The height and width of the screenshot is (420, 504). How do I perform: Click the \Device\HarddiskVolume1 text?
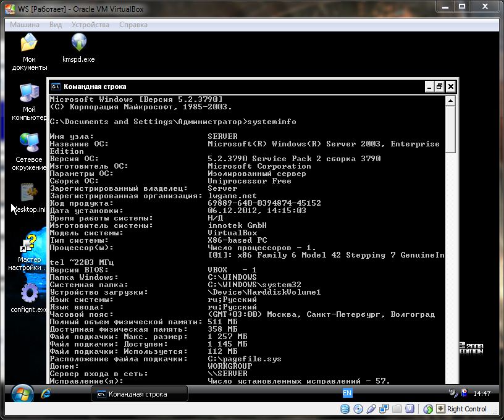pos(264,292)
